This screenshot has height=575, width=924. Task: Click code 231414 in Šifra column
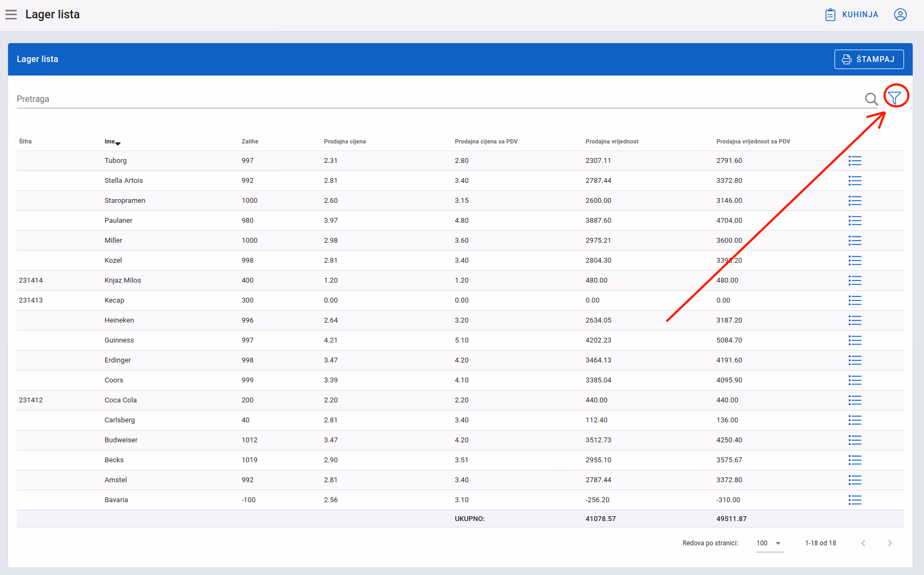(31, 280)
